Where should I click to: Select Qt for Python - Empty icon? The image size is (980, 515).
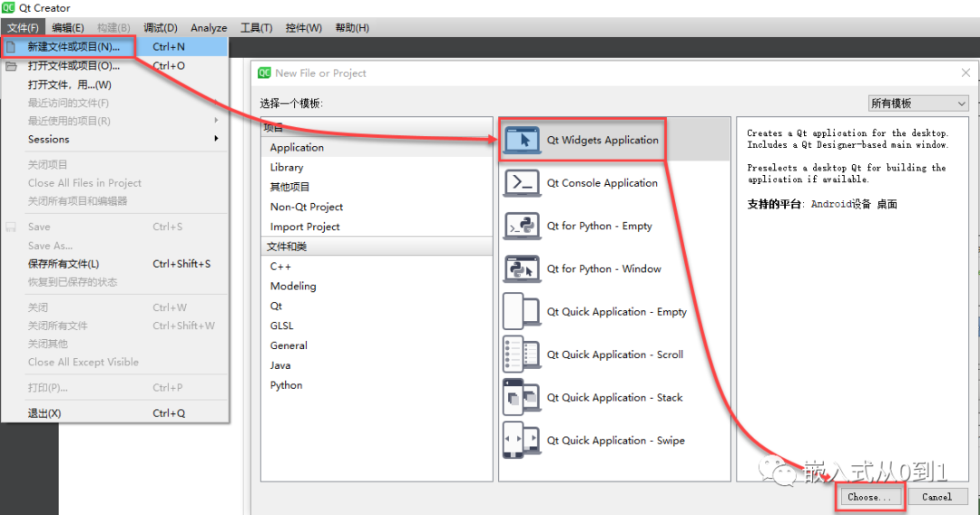[522, 226]
